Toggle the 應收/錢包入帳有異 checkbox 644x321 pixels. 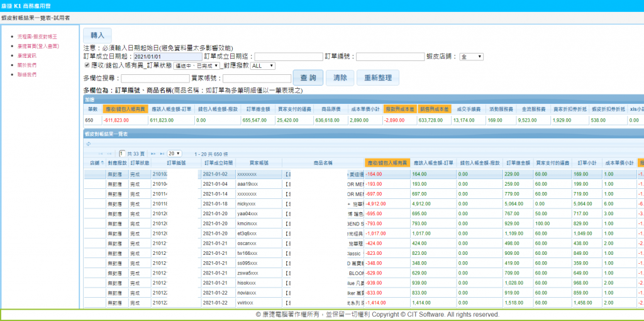pyautogui.click(x=87, y=65)
